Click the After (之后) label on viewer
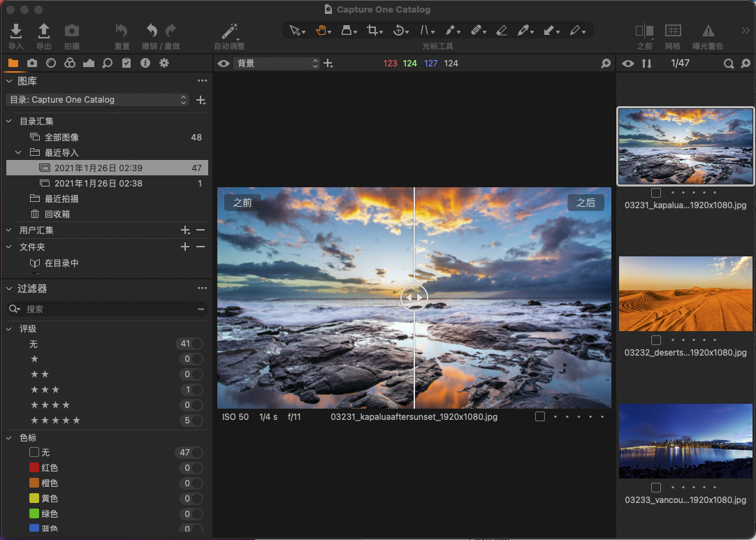The height and width of the screenshot is (540, 756). (x=586, y=203)
